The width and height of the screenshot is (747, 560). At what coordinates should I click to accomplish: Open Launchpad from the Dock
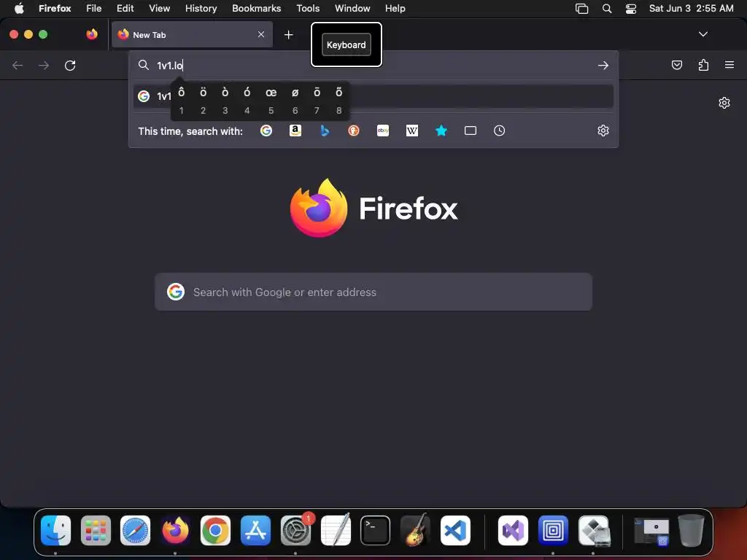tap(96, 530)
